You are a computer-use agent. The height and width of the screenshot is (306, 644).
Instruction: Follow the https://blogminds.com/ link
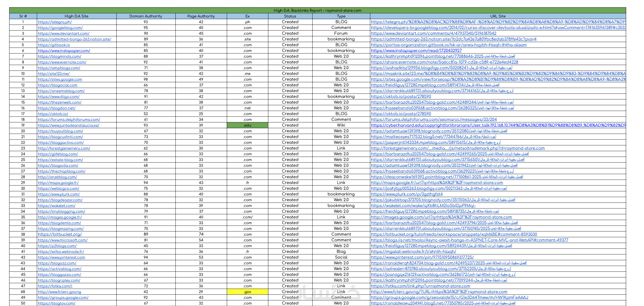60,56
